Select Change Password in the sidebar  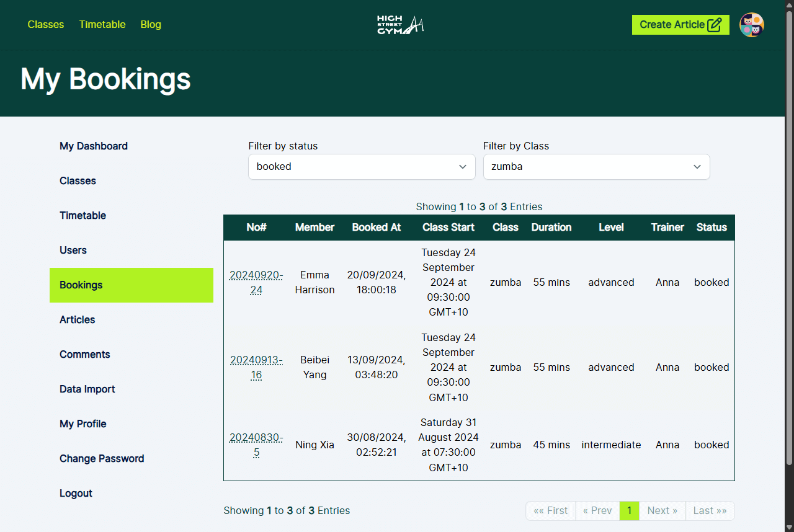click(x=102, y=459)
